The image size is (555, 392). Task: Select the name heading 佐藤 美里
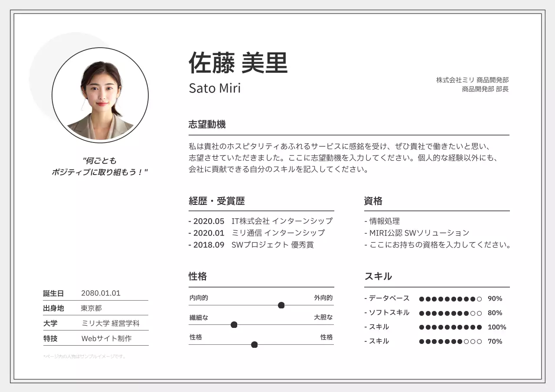pos(238,63)
